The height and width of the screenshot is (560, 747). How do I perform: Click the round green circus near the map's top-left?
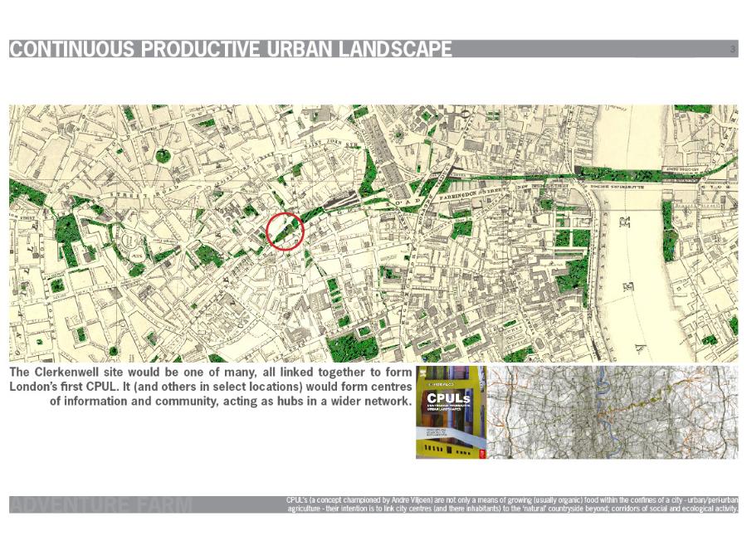[164, 155]
